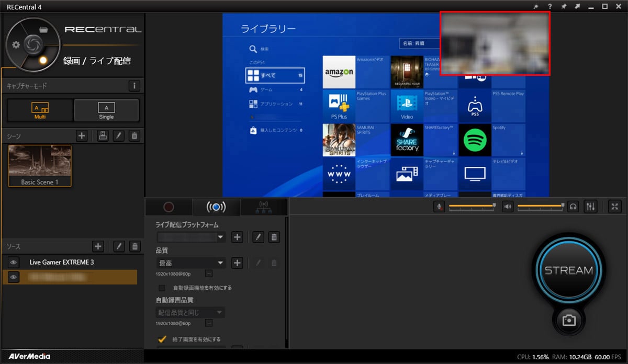This screenshot has width=628, height=364.
Task: Click the diagonal arrow icon in the title bar
Action: (577, 6)
